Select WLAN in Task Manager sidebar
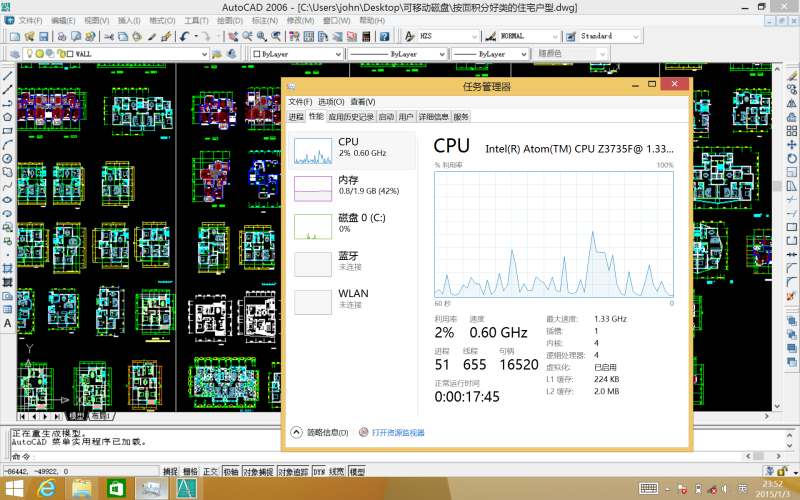This screenshot has height=500, width=800. [x=352, y=301]
